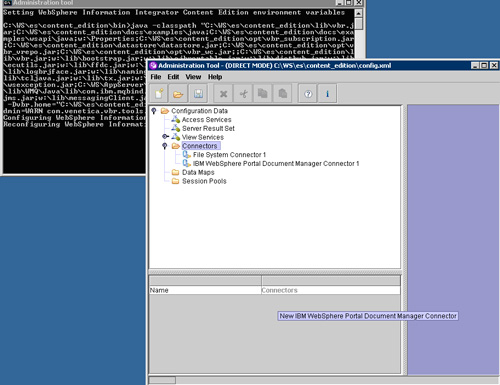Maximize the Administration Tool config window
This screenshot has width=500, height=385.
tap(484, 65)
